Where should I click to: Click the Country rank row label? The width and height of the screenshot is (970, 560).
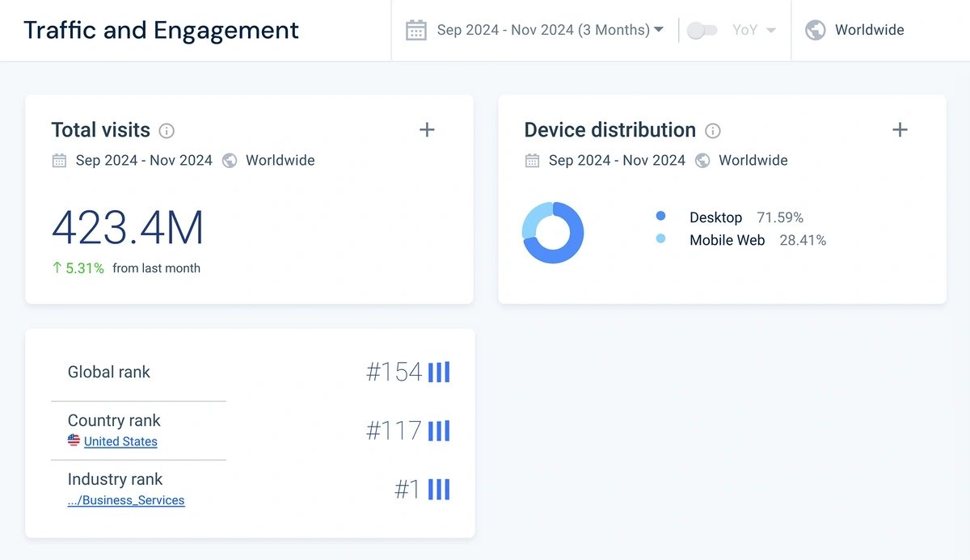[x=114, y=420]
